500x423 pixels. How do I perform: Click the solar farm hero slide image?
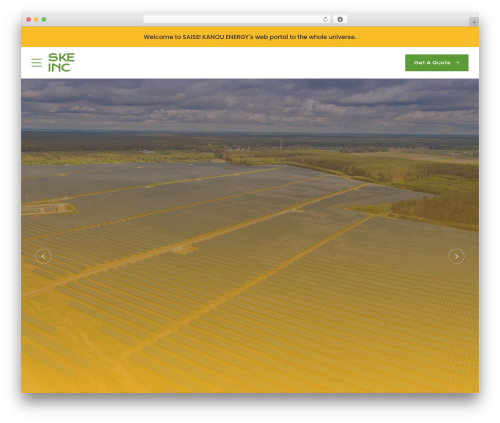(x=250, y=236)
